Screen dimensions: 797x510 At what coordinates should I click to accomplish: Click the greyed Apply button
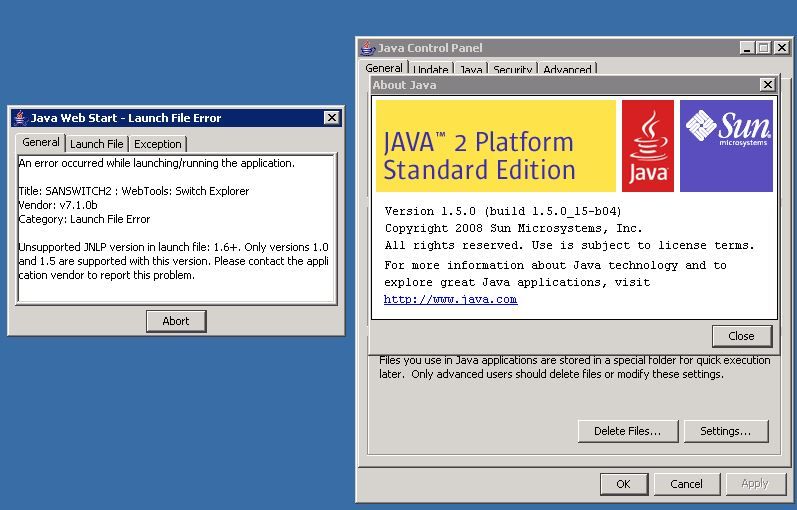coord(755,484)
